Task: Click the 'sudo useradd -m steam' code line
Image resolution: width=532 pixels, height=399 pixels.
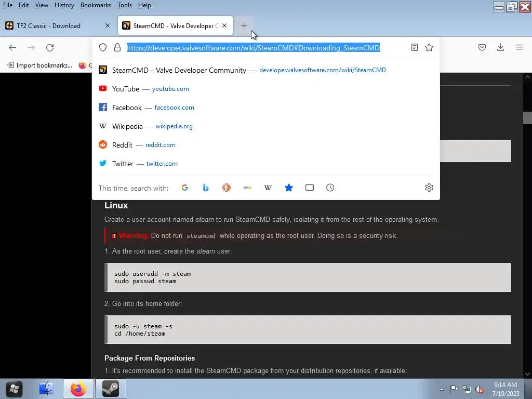Action: pyautogui.click(x=152, y=274)
